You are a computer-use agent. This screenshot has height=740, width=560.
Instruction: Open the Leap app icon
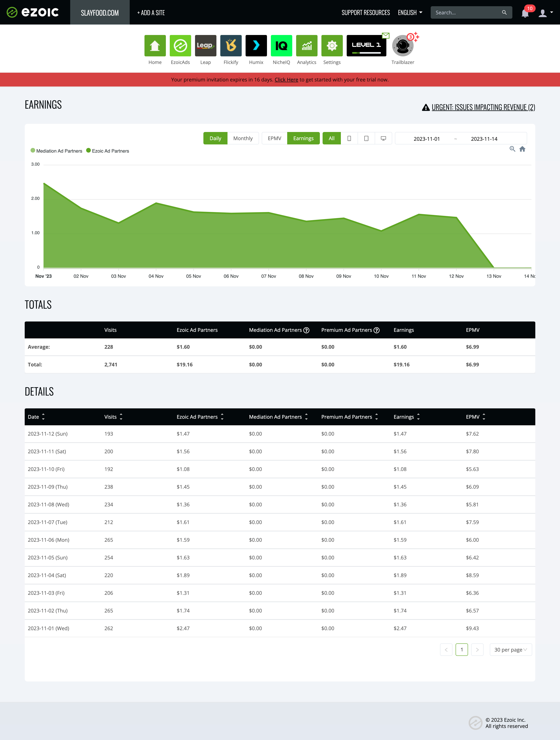[x=206, y=45]
